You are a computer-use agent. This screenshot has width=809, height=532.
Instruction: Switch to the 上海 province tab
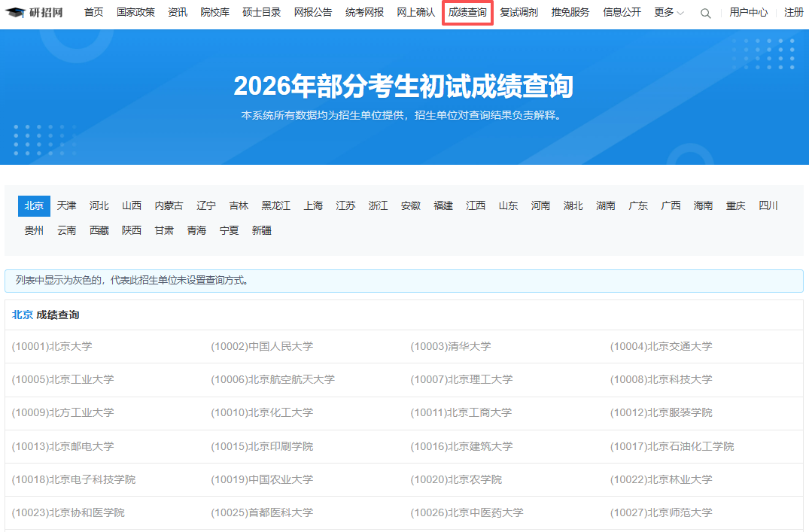[313, 206]
